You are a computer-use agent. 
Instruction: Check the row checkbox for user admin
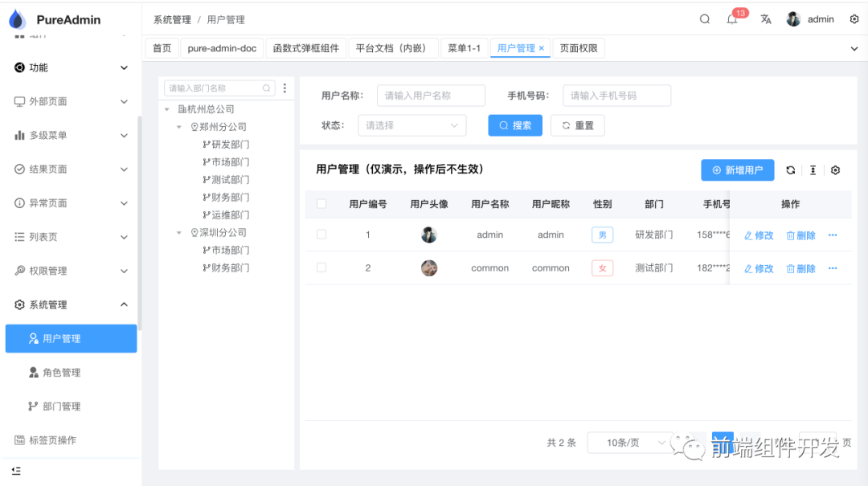click(x=321, y=235)
